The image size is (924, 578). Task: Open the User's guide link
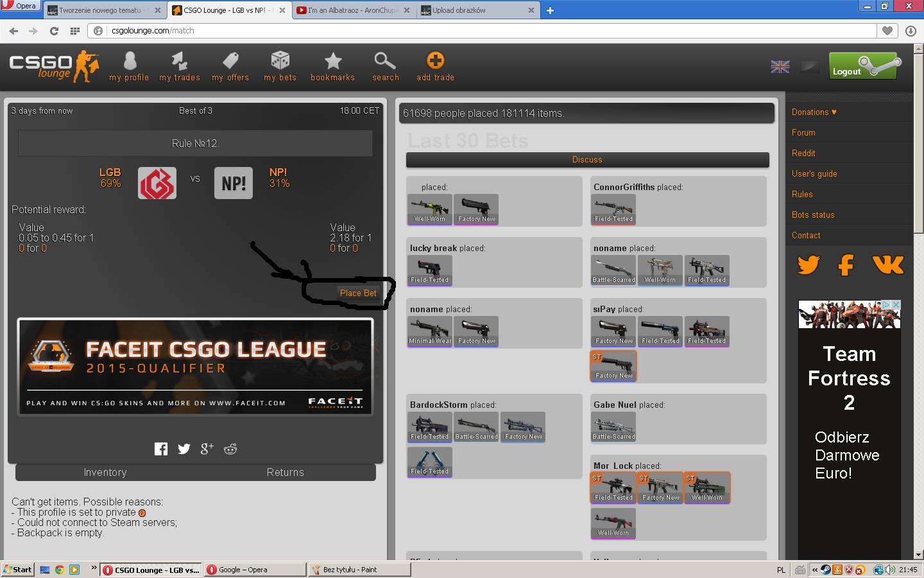click(x=814, y=174)
